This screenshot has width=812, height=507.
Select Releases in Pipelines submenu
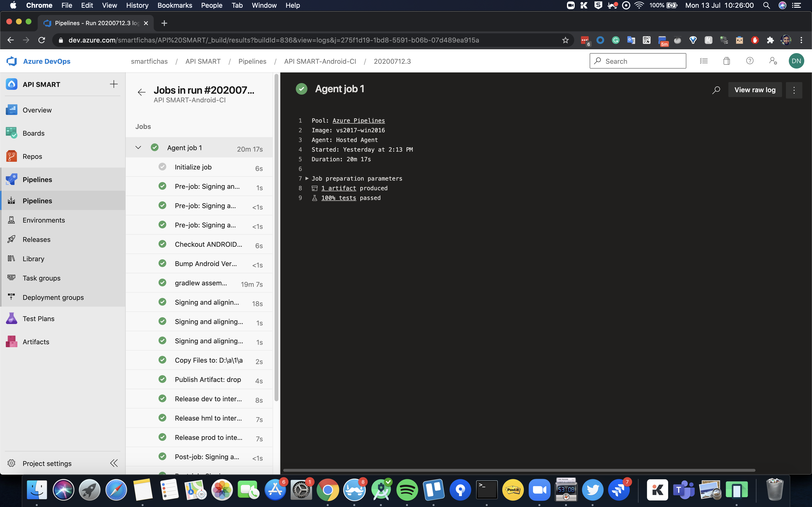point(36,239)
